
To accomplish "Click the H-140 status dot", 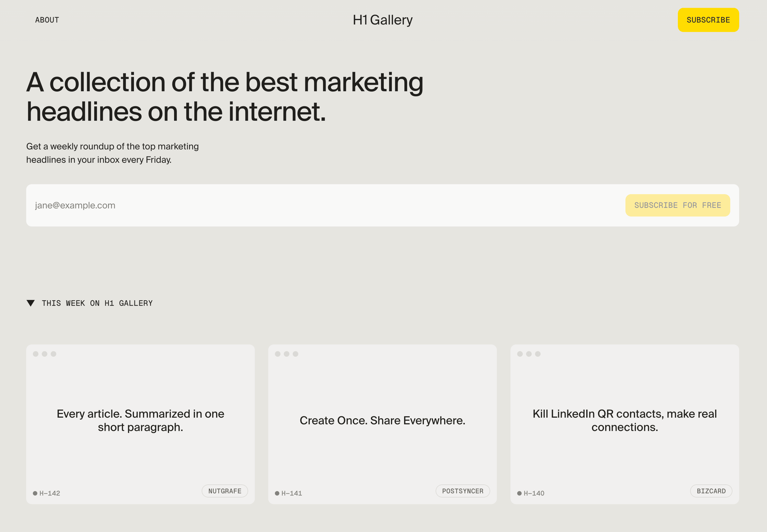I will click(519, 493).
